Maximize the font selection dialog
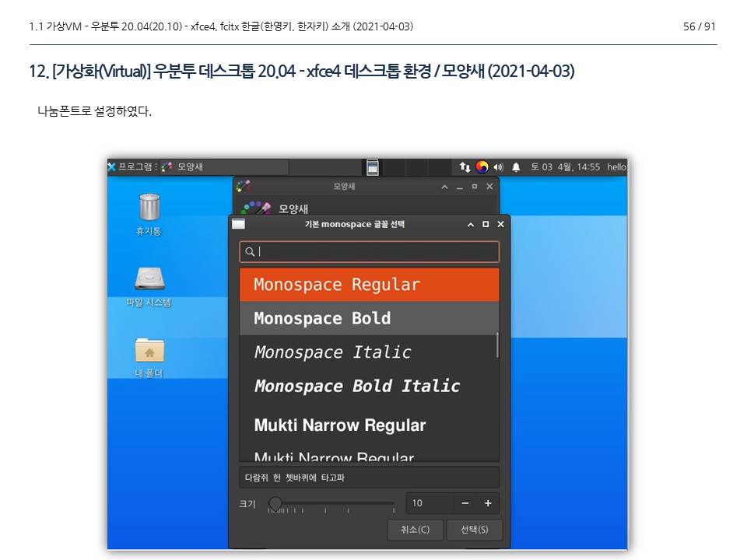 tap(486, 224)
